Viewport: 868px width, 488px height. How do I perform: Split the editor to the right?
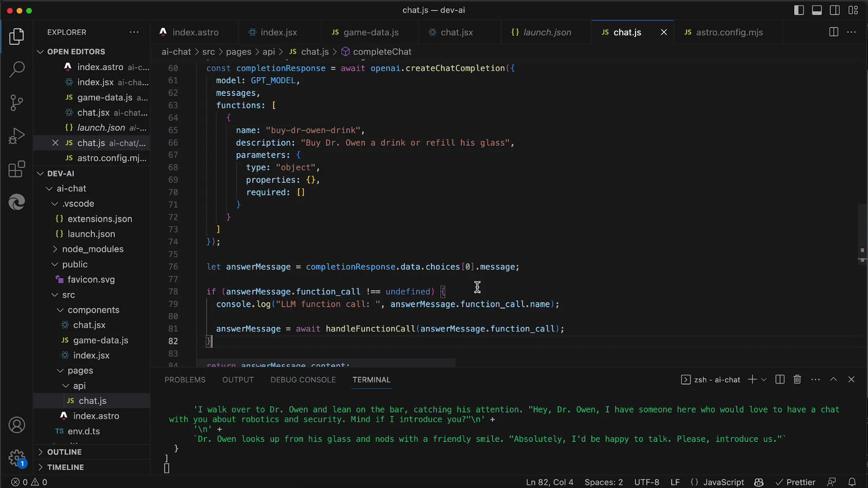coord(834,32)
